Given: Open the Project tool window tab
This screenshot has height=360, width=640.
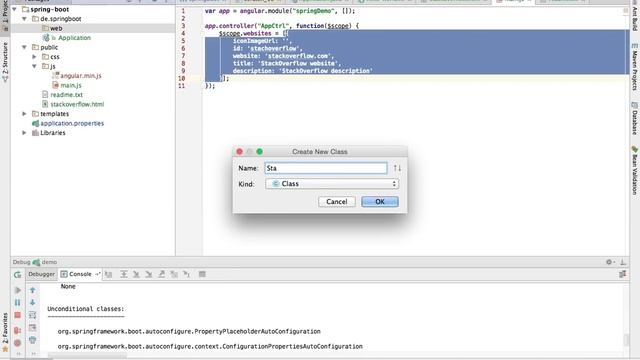Looking at the screenshot, I should pyautogui.click(x=5, y=15).
